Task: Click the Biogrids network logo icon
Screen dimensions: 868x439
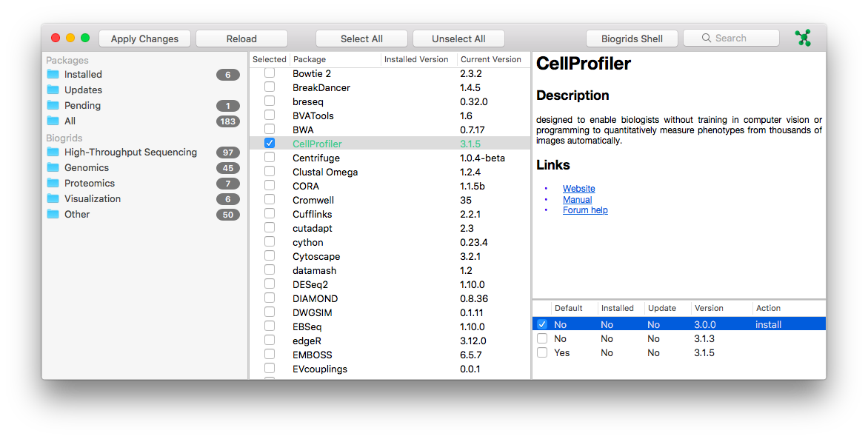Action: pyautogui.click(x=803, y=38)
